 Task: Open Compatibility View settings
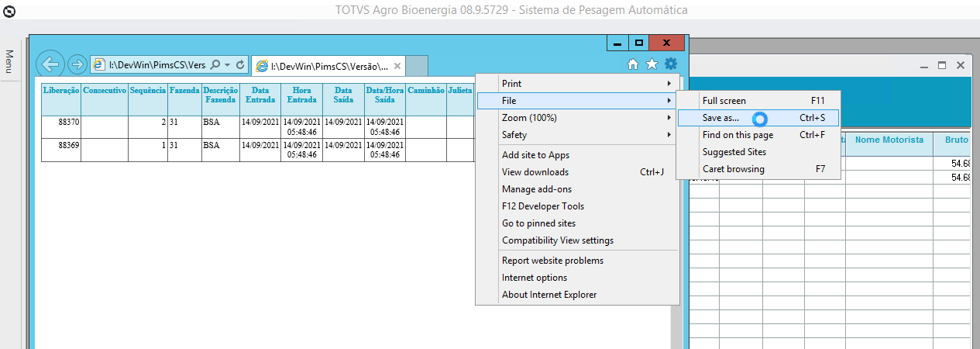tap(577, 240)
